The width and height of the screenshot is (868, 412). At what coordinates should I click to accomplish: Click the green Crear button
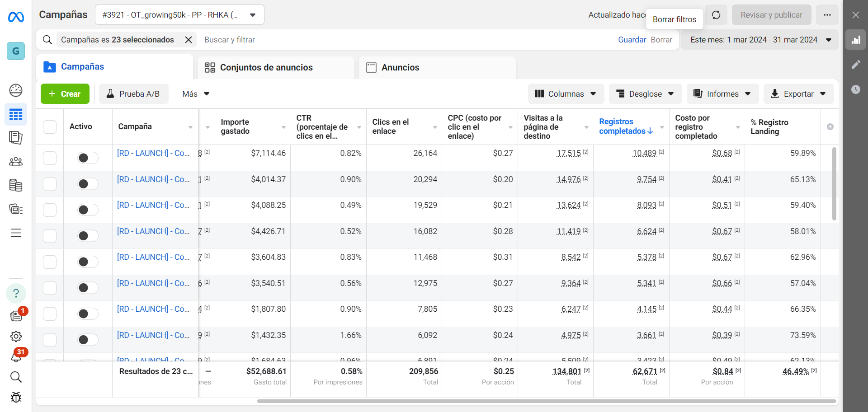(65, 94)
